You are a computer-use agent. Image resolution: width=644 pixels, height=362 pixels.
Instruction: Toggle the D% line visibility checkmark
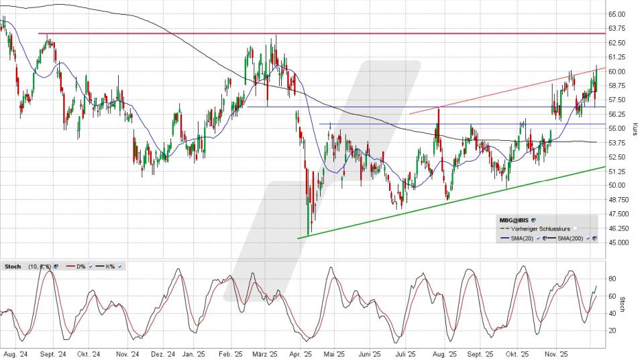(90, 266)
